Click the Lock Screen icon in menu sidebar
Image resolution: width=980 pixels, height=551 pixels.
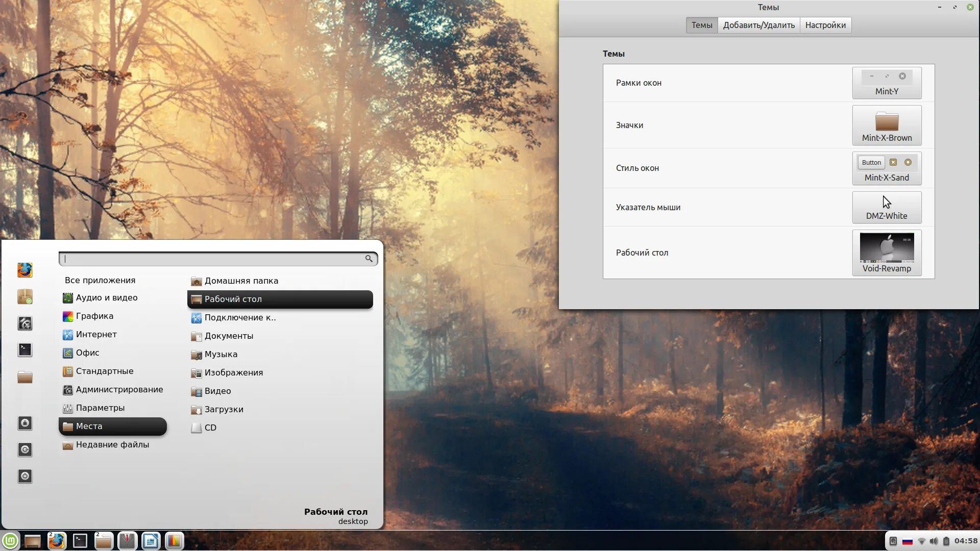click(x=24, y=423)
